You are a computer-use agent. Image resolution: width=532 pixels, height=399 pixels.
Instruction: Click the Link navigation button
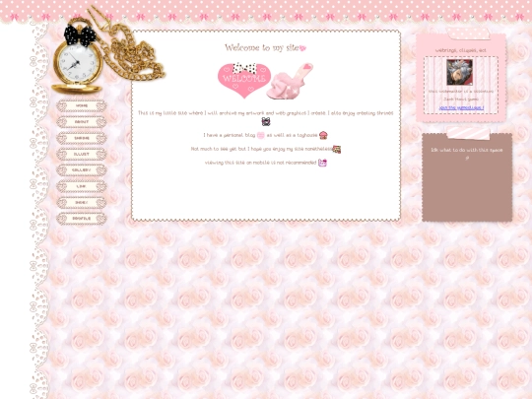point(82,186)
